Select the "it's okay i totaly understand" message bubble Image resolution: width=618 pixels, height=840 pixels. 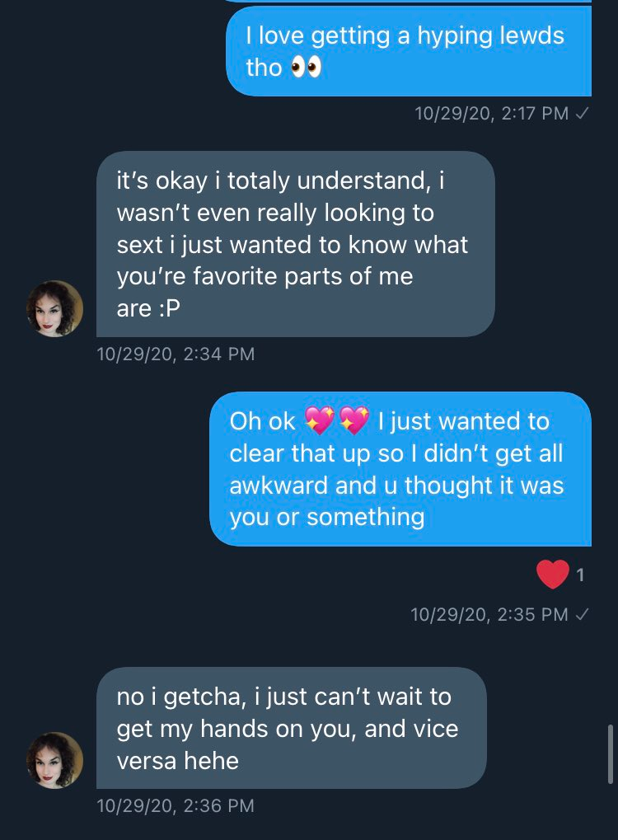tap(296, 244)
